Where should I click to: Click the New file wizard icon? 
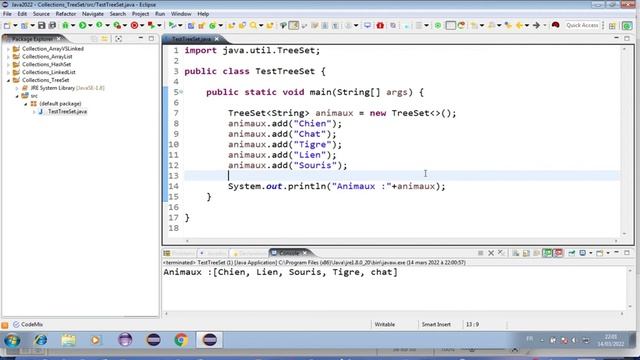(7, 25)
